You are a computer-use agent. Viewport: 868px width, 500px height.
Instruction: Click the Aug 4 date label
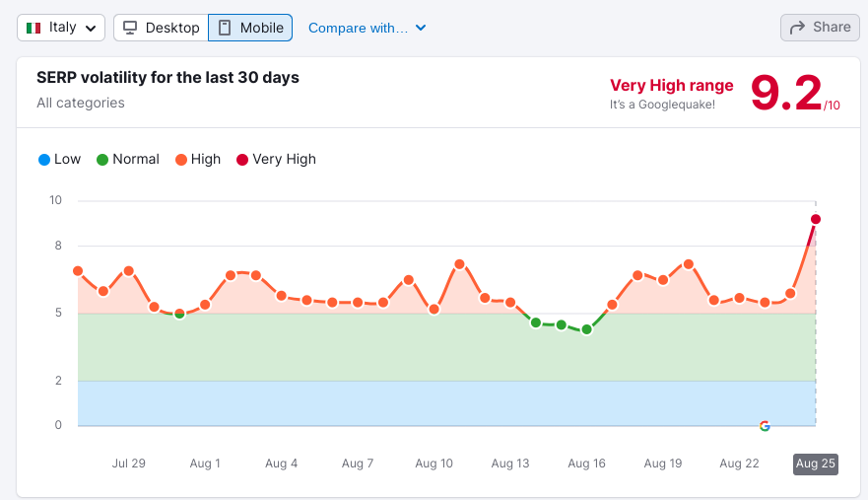[281, 464]
